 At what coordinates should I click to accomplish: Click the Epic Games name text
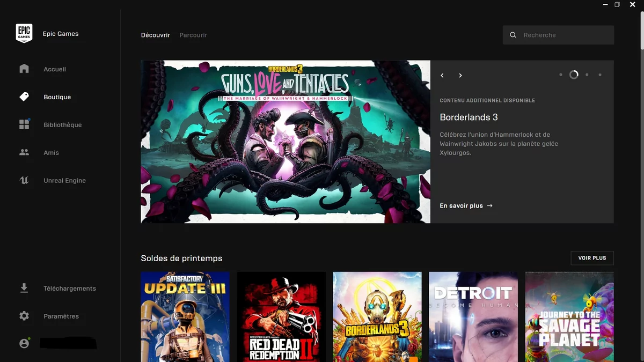[x=61, y=34]
